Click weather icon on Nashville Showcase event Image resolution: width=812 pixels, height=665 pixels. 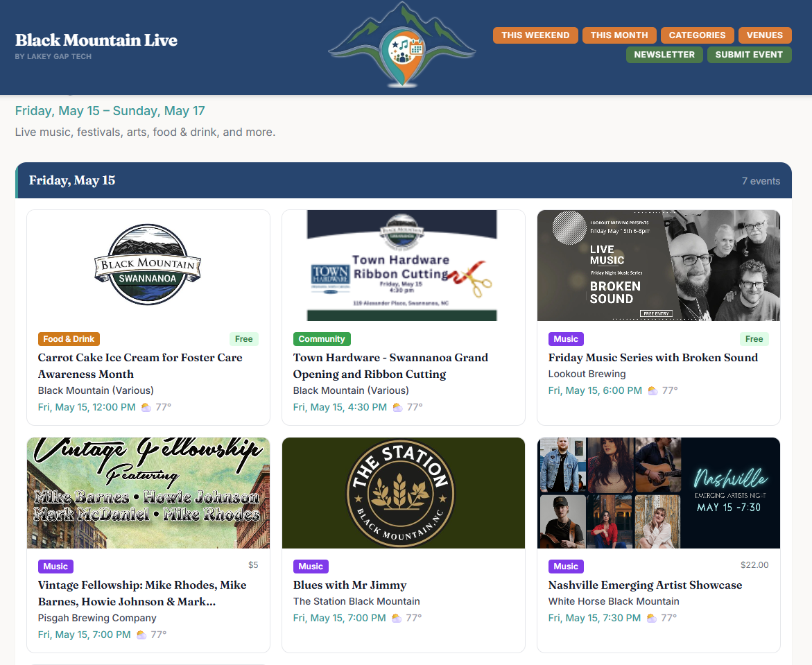[652, 619]
